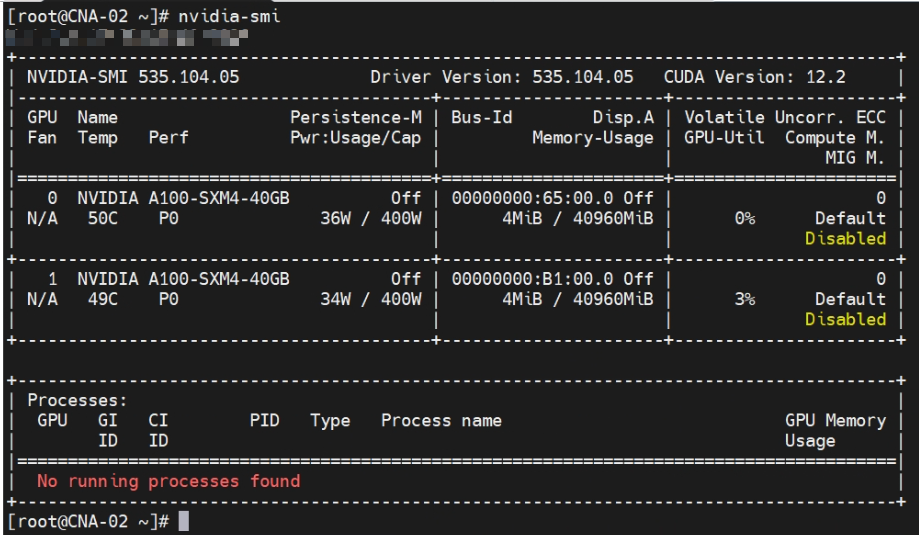Click the CUDA Version 12.2 label
Viewport: 919px width, 535px height.
(x=754, y=77)
